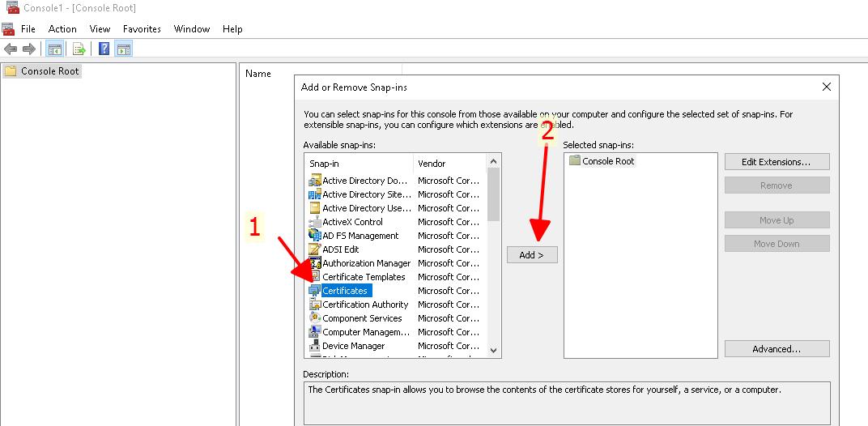Click the description text about Certificates snap-in
Screen dimensions: 868x426
[x=544, y=390]
